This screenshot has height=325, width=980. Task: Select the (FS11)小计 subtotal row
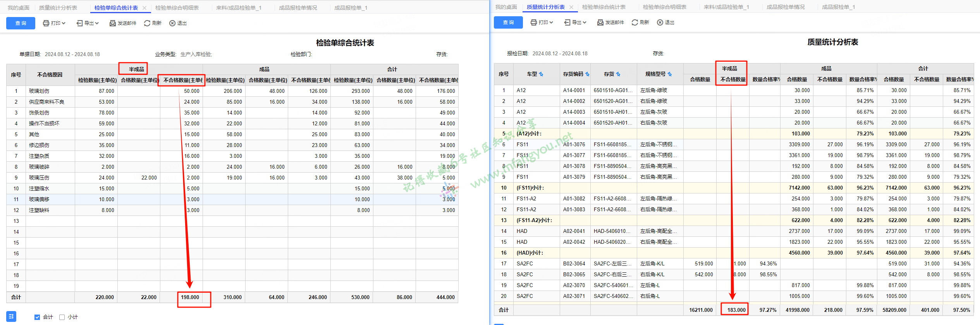tap(734, 188)
